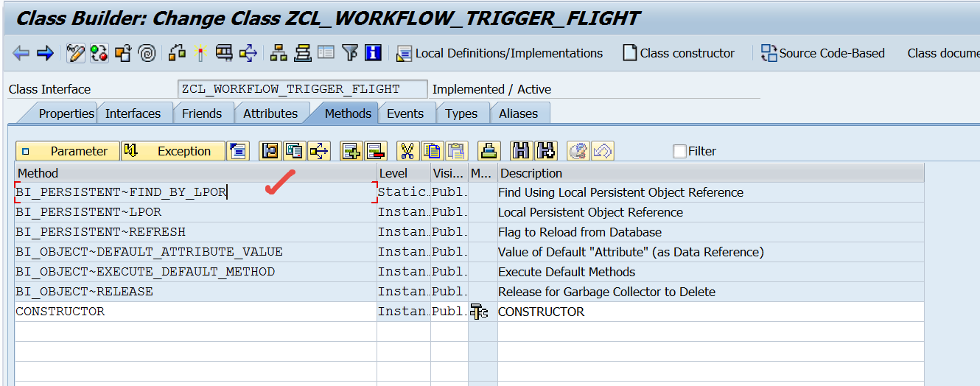
Task: Switch to the Events tab
Action: tap(405, 113)
